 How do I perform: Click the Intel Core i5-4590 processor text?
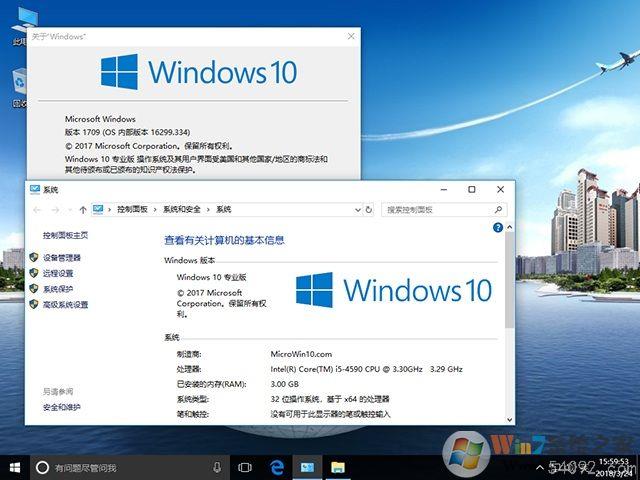tap(366, 369)
